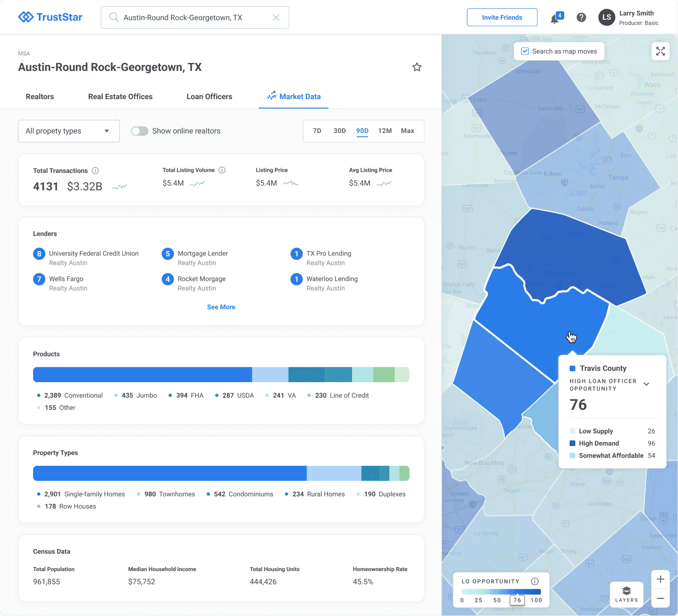
Task: Select University Federal Credit Union rank badge 8
Action: pos(39,254)
